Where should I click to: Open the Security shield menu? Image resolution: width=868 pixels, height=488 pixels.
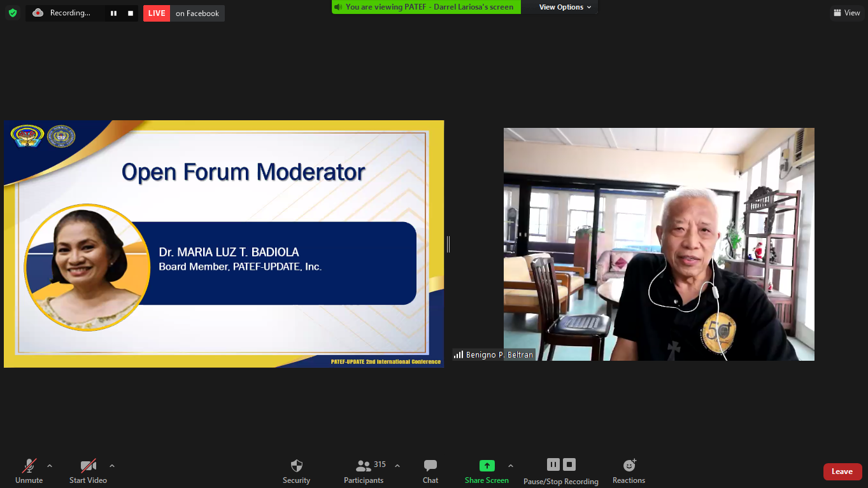click(x=296, y=471)
